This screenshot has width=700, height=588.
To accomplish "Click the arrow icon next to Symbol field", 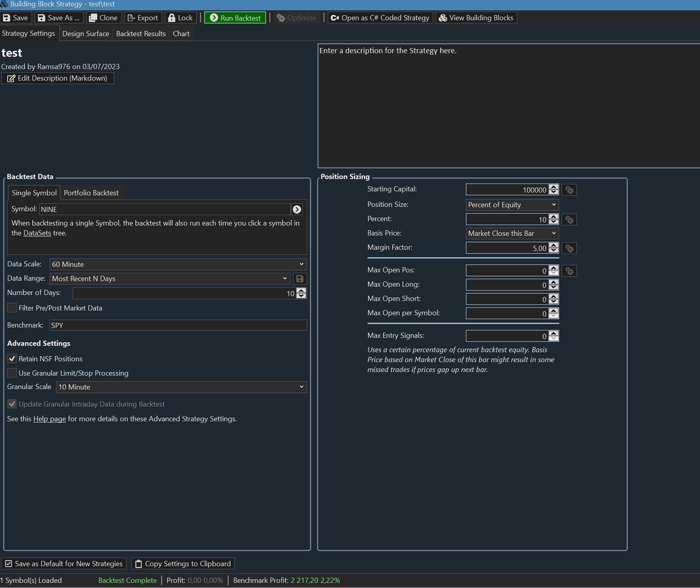I will click(x=297, y=209).
